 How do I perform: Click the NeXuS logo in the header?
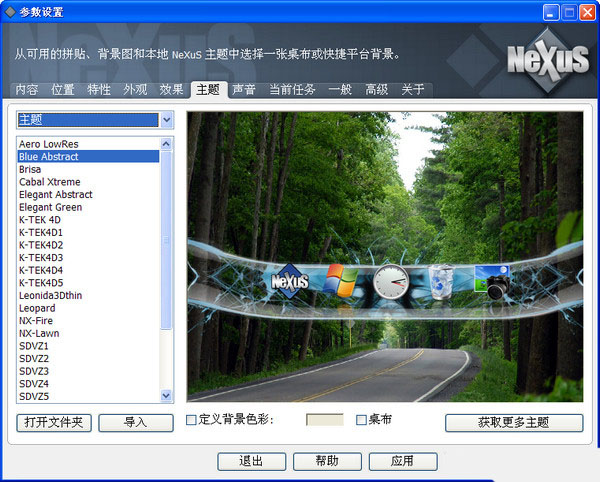(x=548, y=60)
